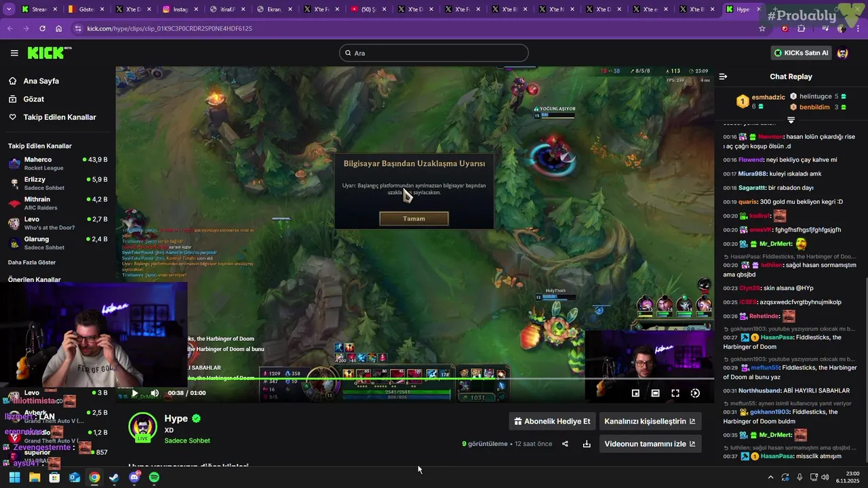The height and width of the screenshot is (488, 868).
Task: Open Mithrain channel in sidebar
Action: point(58,203)
